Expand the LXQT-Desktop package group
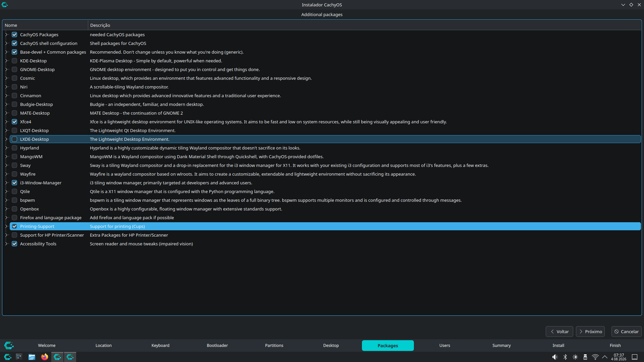This screenshot has width=644, height=362. coord(6,130)
